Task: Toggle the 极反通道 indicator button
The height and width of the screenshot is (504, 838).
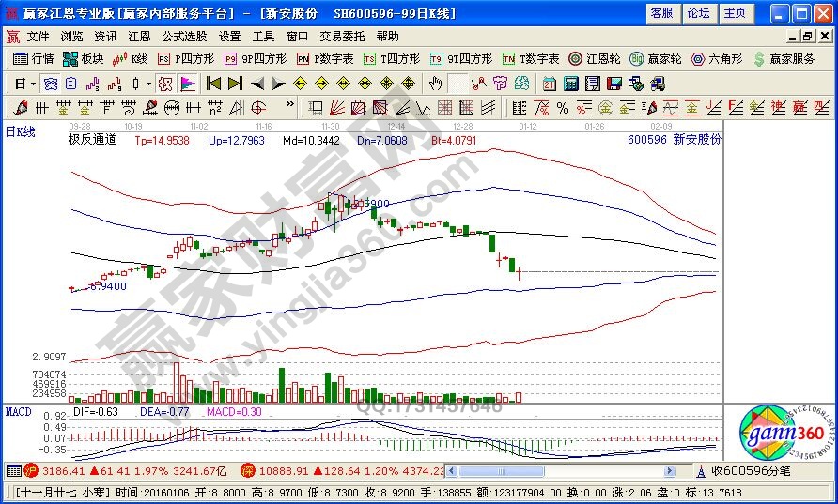Action: click(92, 140)
